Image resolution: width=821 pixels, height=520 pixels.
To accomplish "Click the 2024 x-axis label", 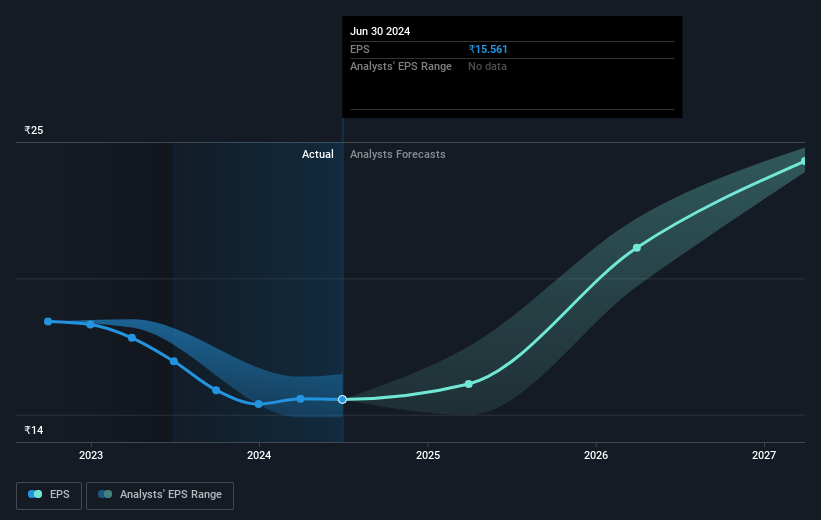I will 259,455.
